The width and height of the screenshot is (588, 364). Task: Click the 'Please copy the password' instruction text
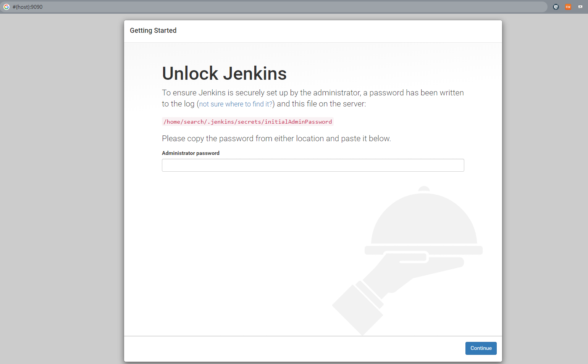click(x=276, y=139)
